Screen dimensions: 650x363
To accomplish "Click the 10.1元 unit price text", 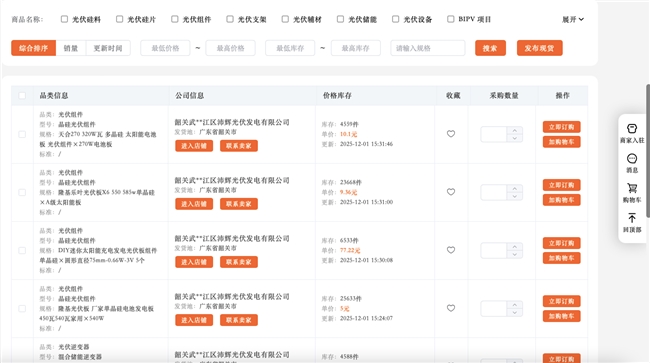I will tap(348, 134).
